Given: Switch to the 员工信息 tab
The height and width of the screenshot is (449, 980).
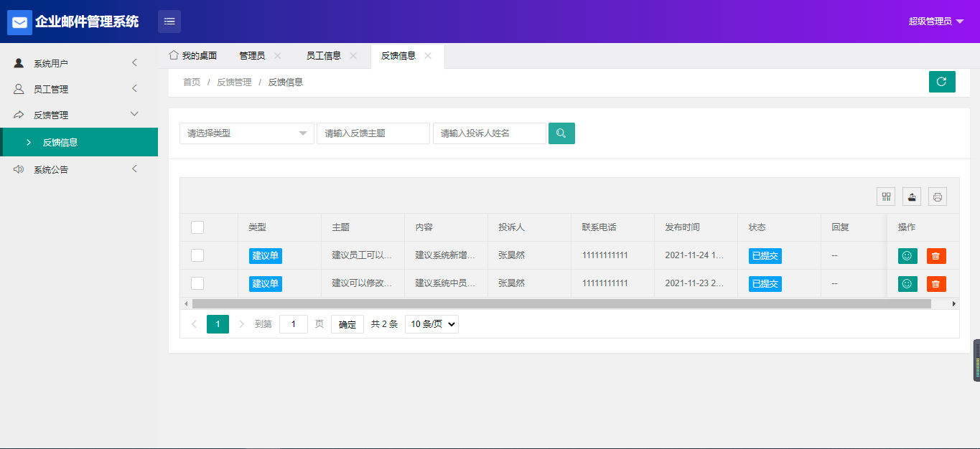Looking at the screenshot, I should (323, 56).
